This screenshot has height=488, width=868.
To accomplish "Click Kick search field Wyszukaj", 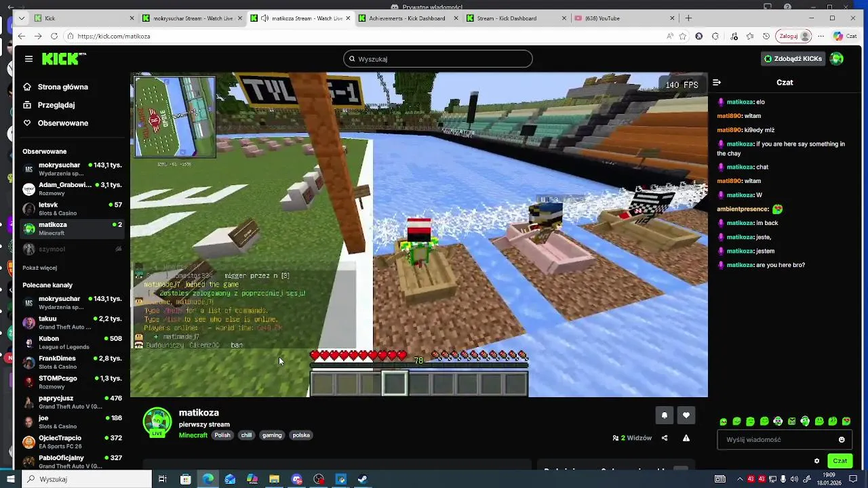I will [x=438, y=59].
